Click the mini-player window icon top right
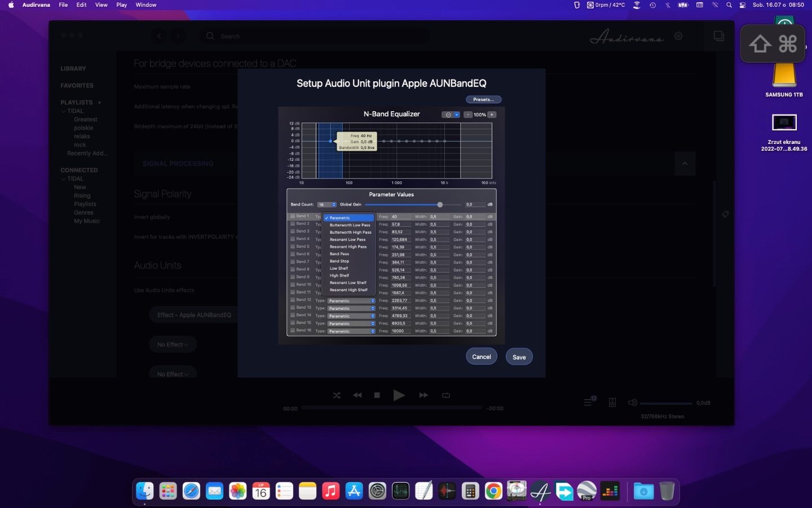Viewport: 812px width, 508px height. [x=718, y=36]
